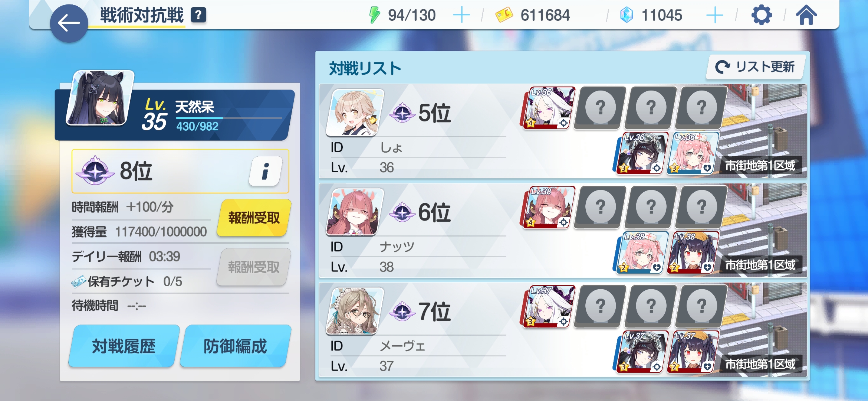Select the 5位 opponent しょ avatar

(355, 113)
